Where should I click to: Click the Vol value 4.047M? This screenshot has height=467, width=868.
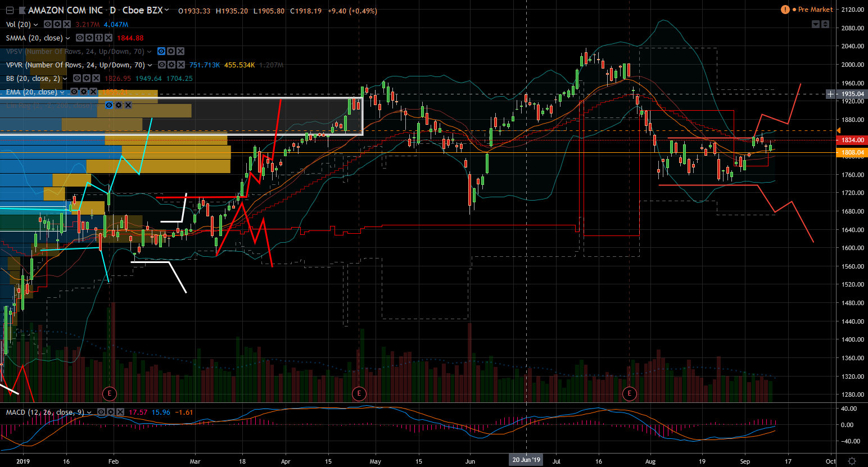point(116,25)
